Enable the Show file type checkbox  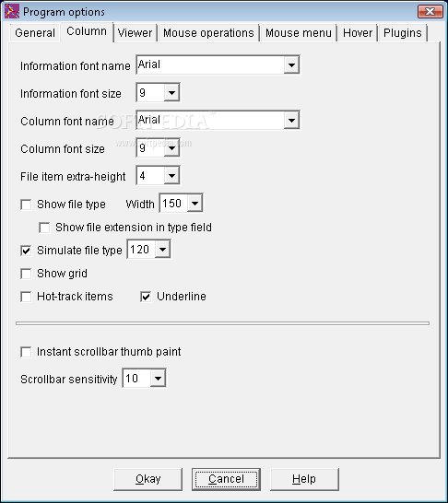click(x=26, y=205)
